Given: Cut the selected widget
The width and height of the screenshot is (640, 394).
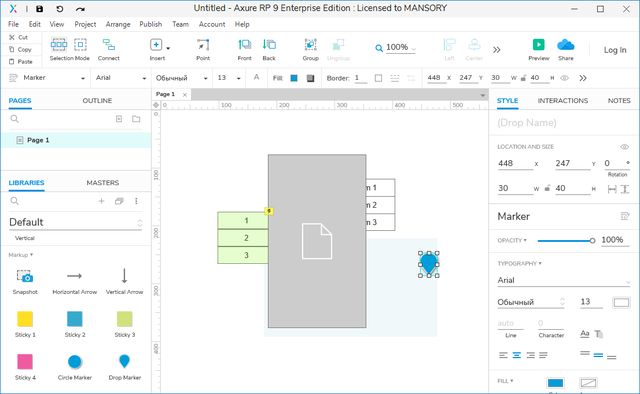Looking at the screenshot, I should 19,37.
